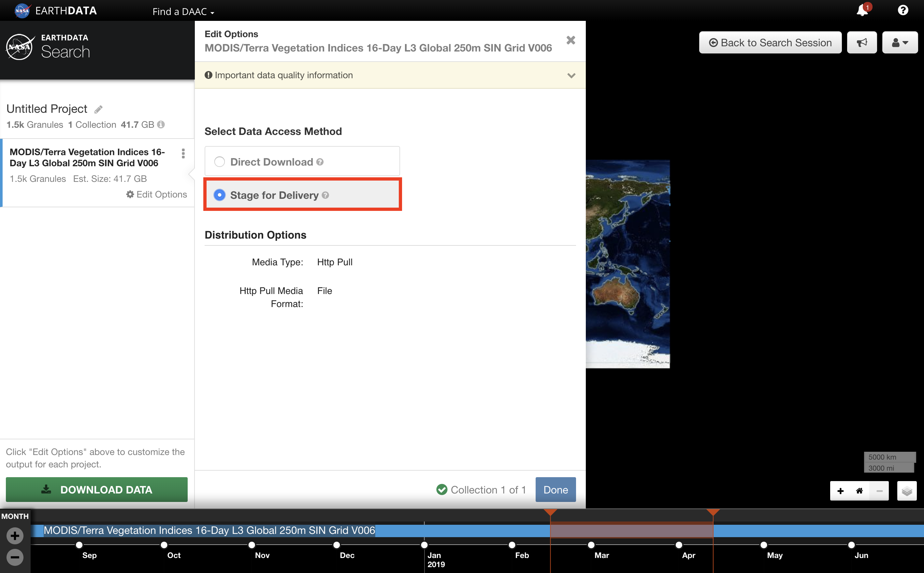The width and height of the screenshot is (924, 573).
Task: Expand Important data quality information banner
Action: pos(390,75)
